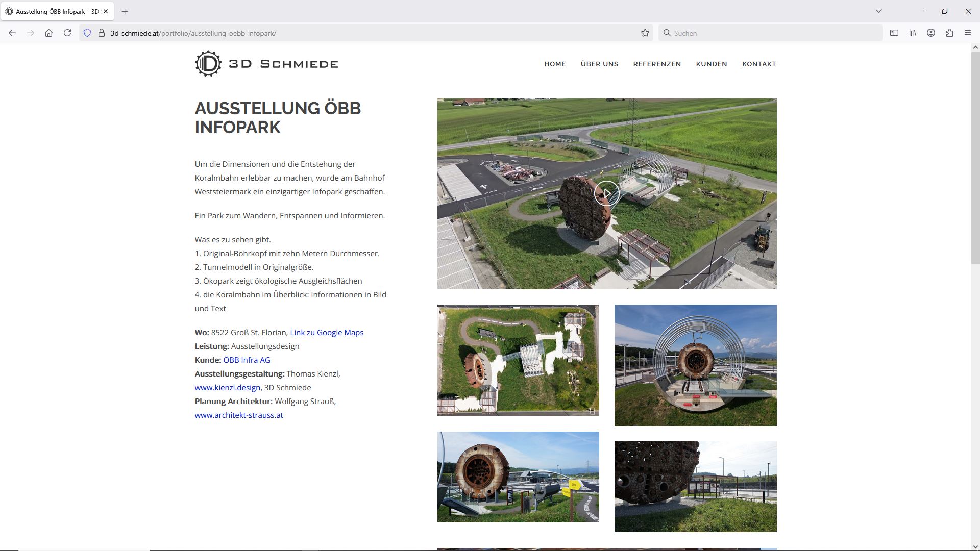This screenshot has height=551, width=980.
Task: Open the Firefox account profile icon
Action: [931, 33]
